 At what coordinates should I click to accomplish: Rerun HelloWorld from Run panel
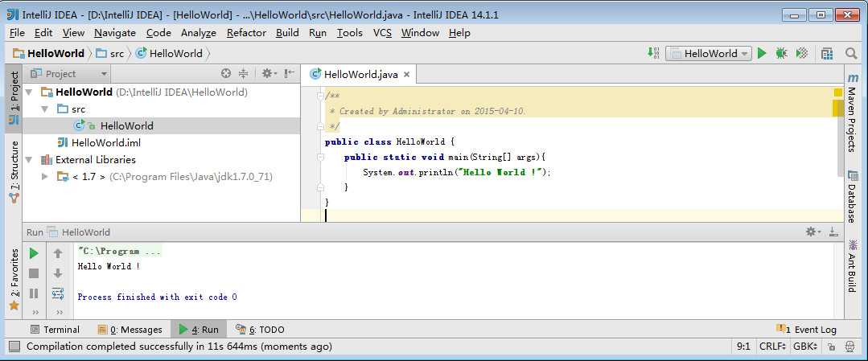(34, 253)
